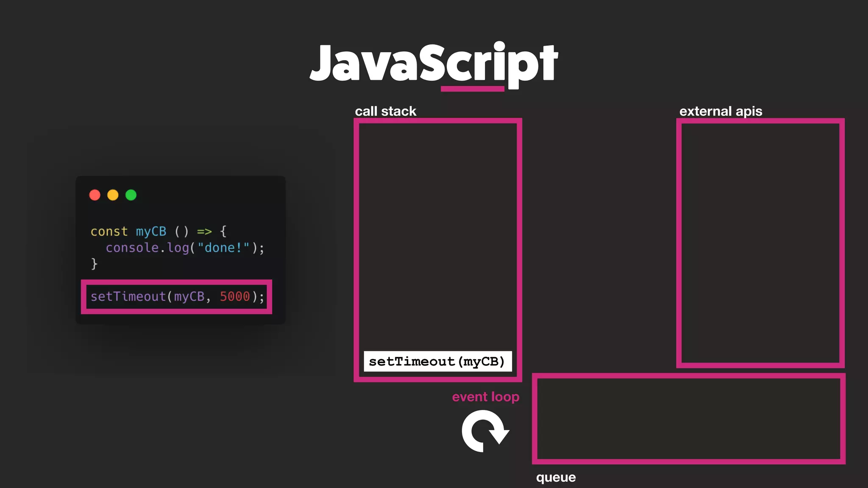Click the yellow minimize dot in code window

pos(113,195)
